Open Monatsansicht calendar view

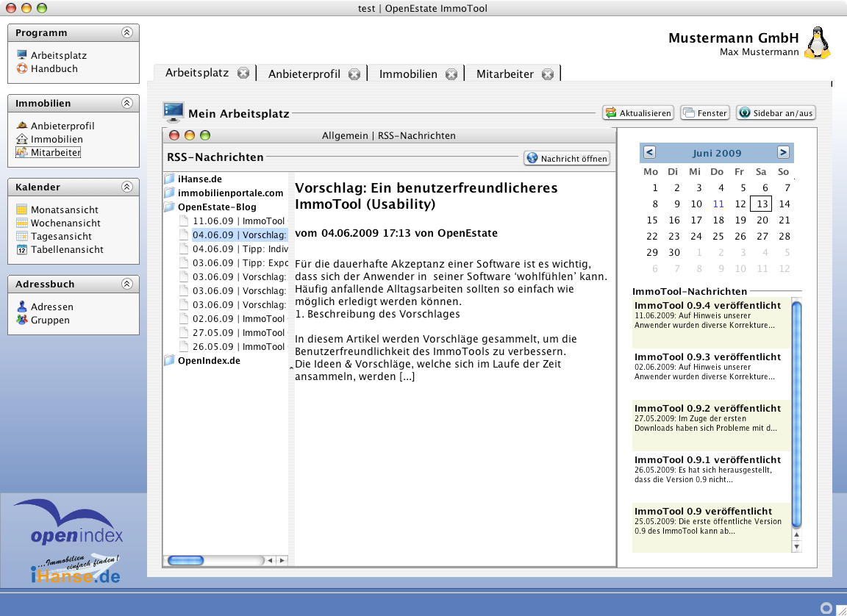tap(65, 209)
